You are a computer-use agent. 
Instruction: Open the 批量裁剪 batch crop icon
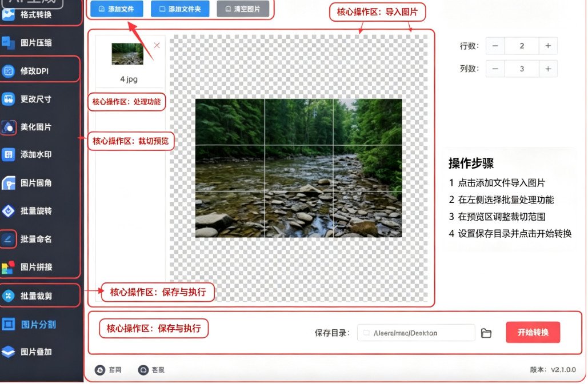(8, 296)
